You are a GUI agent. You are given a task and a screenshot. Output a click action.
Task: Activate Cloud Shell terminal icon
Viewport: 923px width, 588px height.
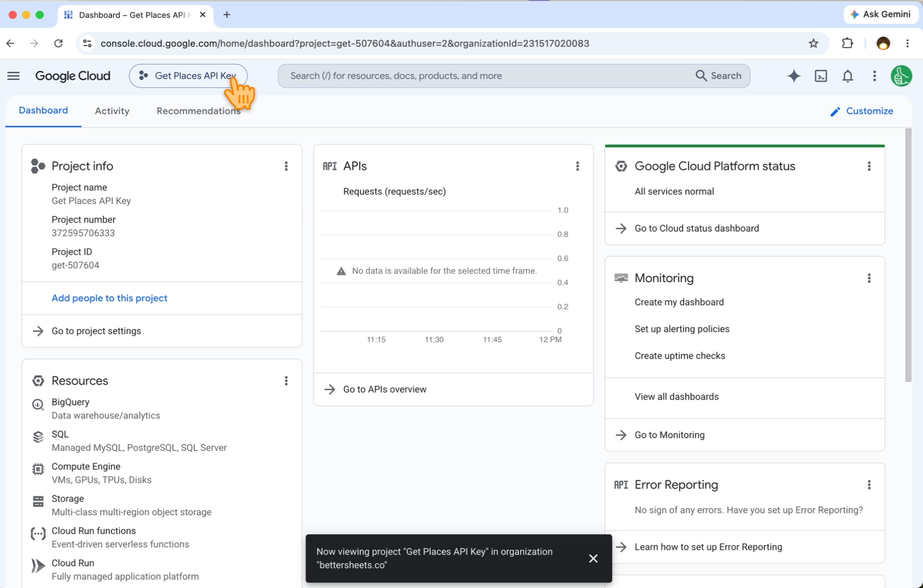tap(821, 76)
